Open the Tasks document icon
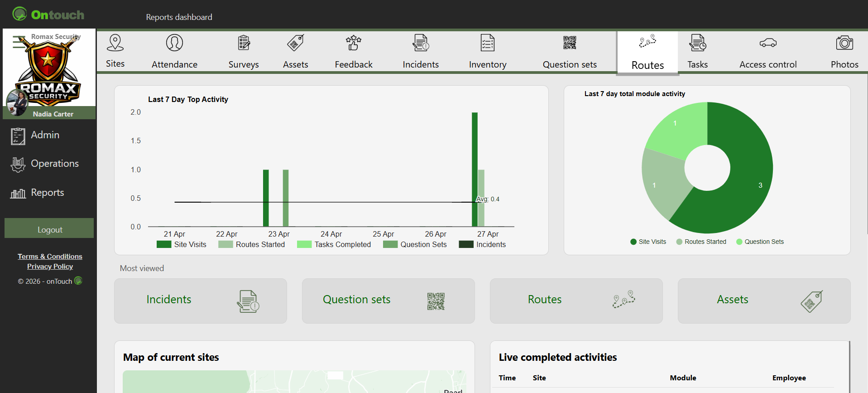 click(x=697, y=43)
